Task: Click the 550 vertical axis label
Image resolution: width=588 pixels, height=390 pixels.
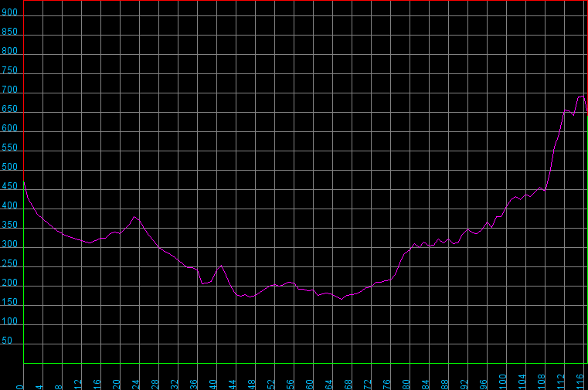Action: pos(10,148)
